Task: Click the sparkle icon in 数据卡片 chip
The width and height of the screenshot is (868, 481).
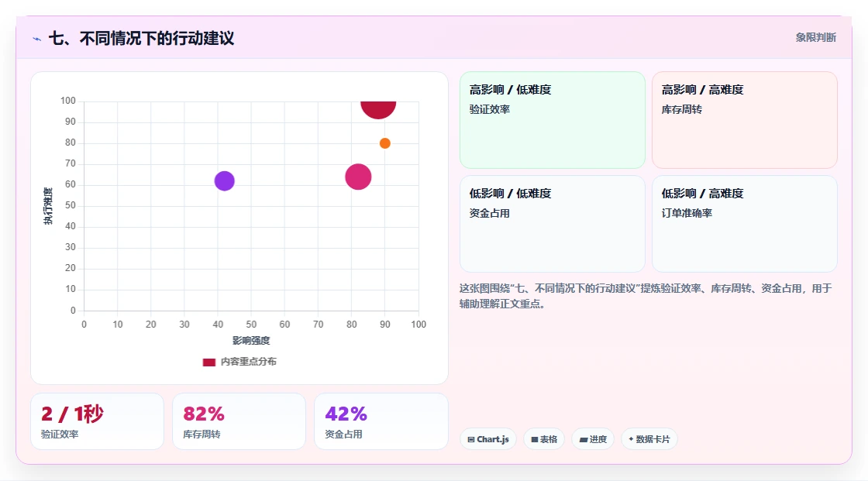Action: (x=631, y=439)
